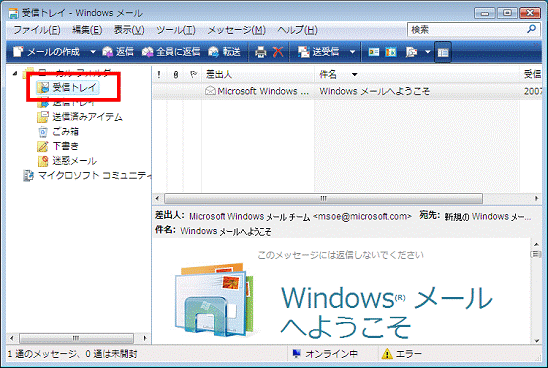Open the Edit (編集) menu

coord(87,30)
